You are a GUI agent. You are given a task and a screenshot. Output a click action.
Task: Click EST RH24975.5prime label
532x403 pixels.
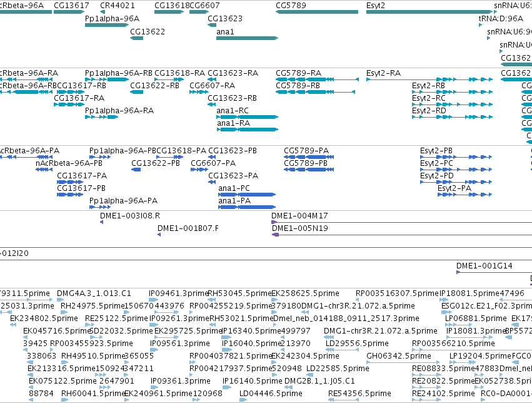click(x=93, y=306)
